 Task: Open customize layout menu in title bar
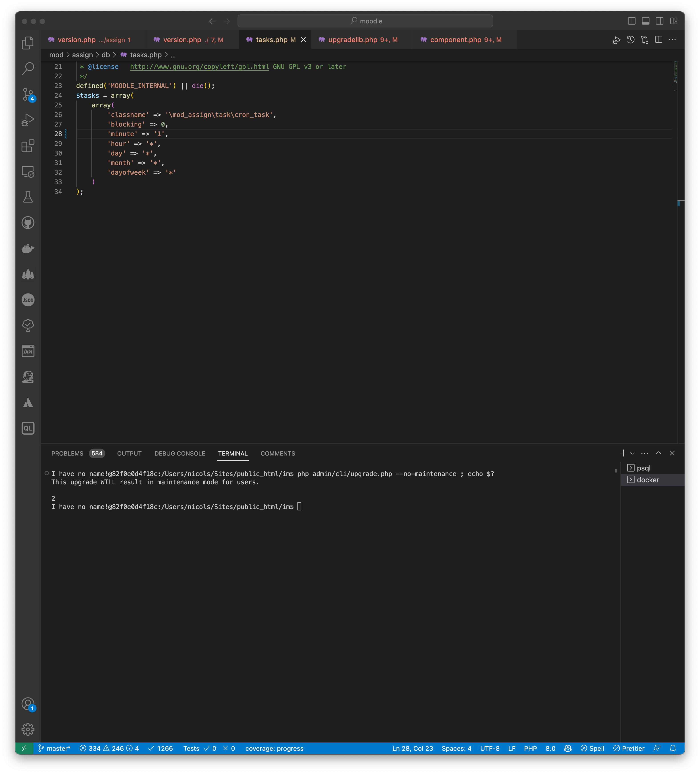[x=674, y=21]
